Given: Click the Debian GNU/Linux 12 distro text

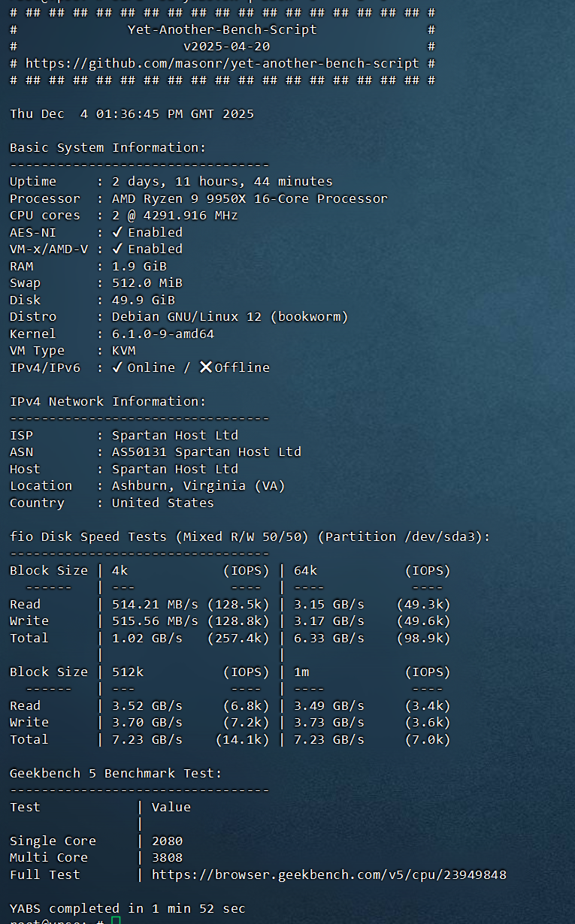Looking at the screenshot, I should [230, 316].
